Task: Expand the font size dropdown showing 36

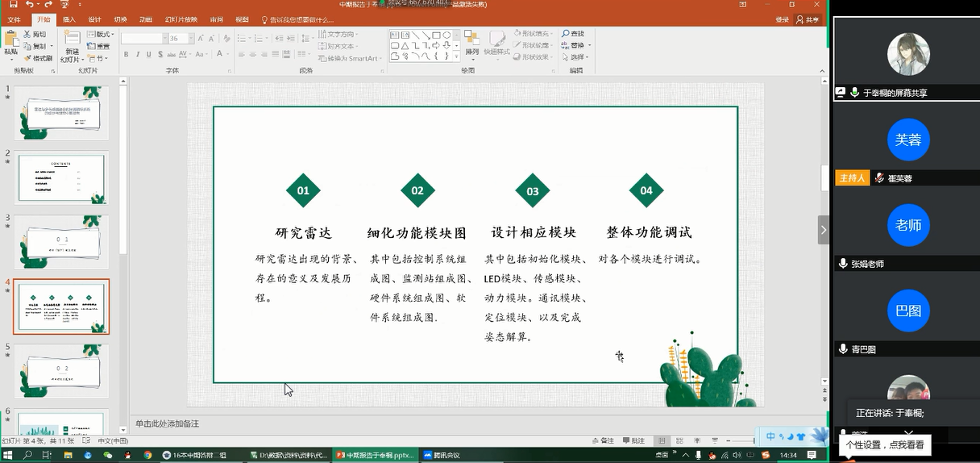Action: (x=191, y=38)
